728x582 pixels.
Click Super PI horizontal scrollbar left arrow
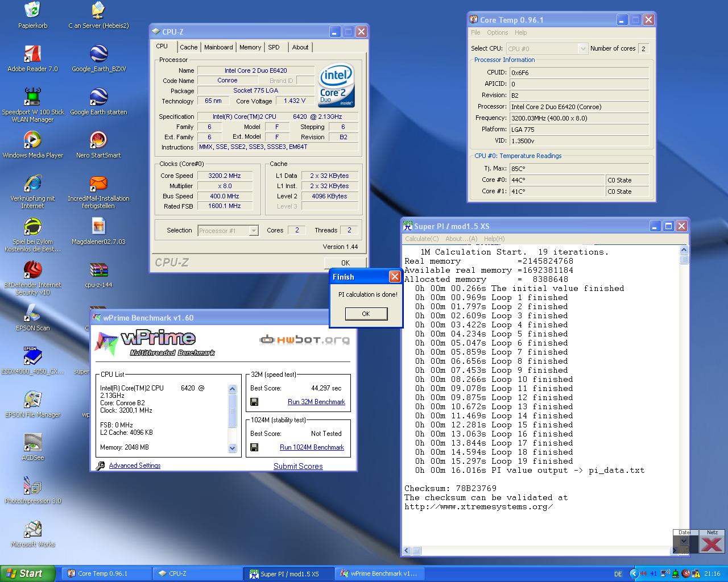(407, 550)
